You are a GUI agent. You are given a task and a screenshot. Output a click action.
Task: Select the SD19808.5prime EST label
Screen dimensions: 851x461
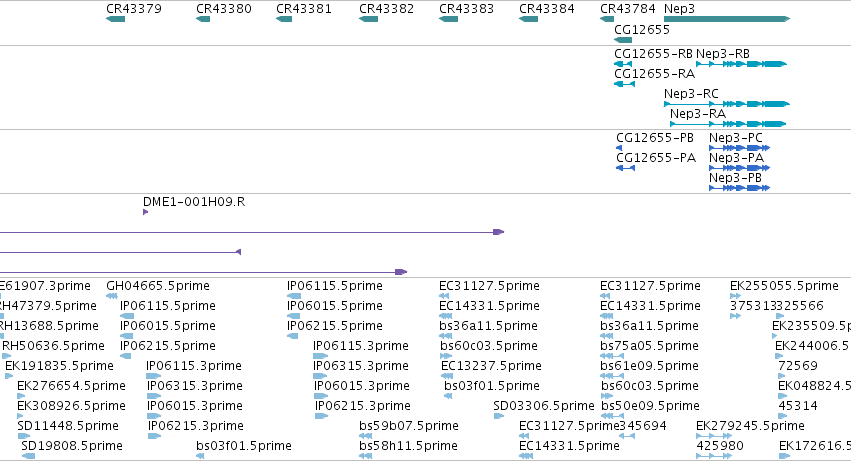[72, 446]
